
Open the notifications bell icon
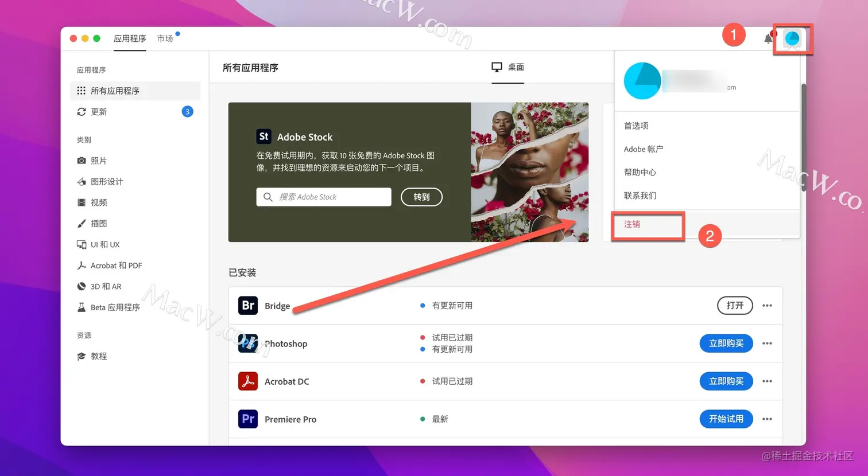768,38
